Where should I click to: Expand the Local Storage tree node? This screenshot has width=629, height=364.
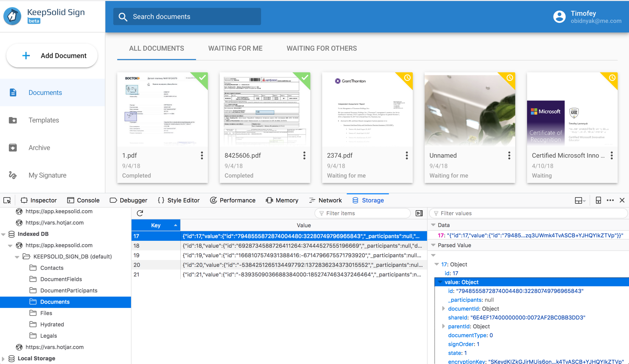point(3,359)
